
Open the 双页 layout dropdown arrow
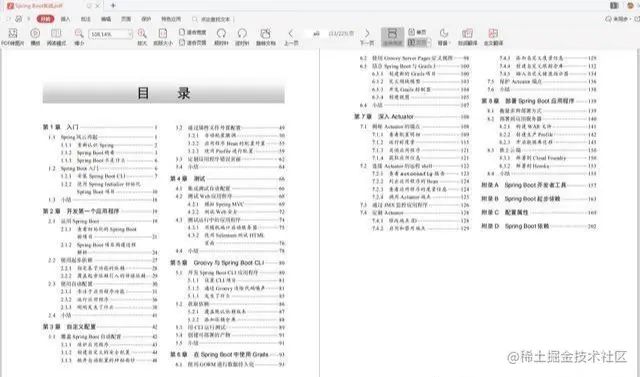point(429,42)
